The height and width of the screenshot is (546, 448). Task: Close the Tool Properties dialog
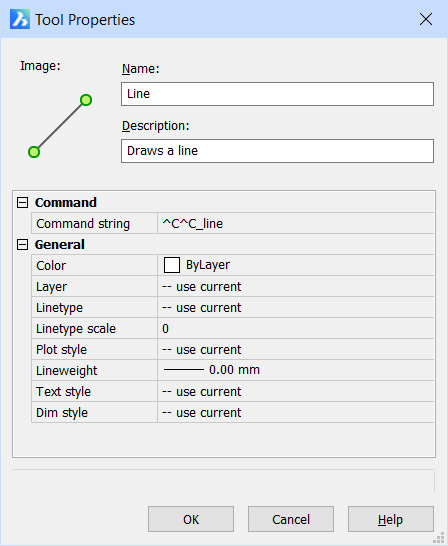[x=426, y=19]
